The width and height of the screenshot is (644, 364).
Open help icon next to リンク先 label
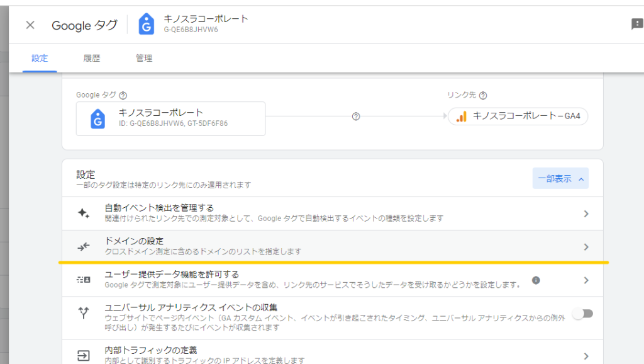tap(483, 96)
